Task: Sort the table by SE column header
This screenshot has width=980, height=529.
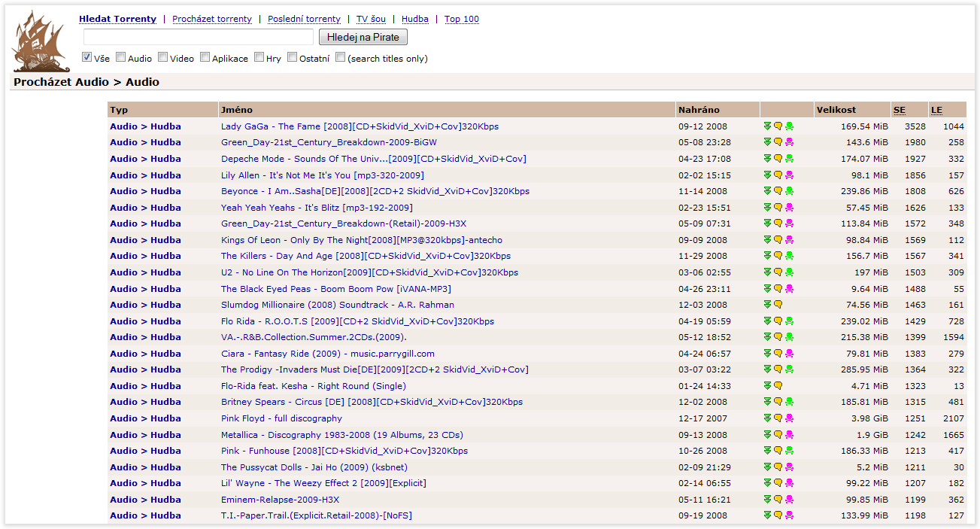Action: click(900, 110)
